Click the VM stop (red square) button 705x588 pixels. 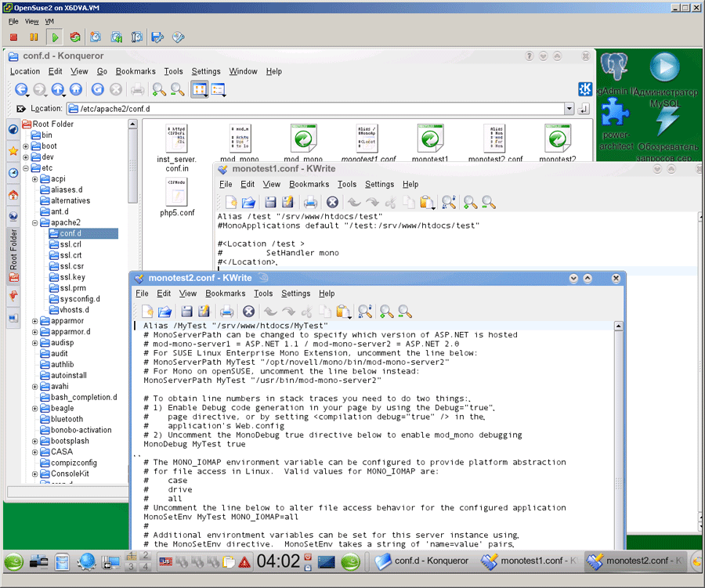click(x=13, y=38)
